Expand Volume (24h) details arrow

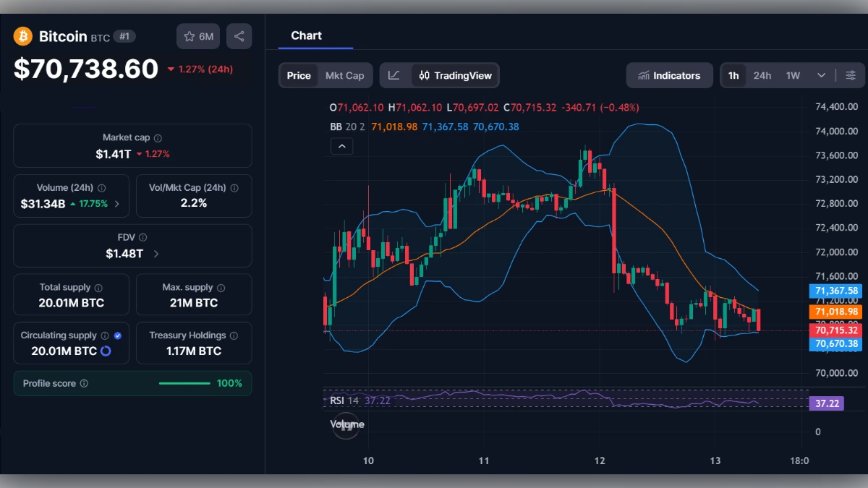pos(117,202)
